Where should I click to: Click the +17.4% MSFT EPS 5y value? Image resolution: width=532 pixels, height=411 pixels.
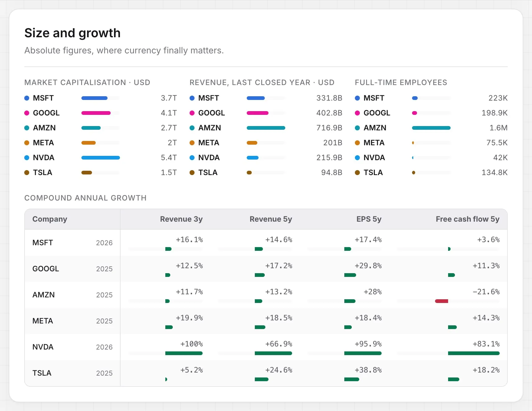click(368, 240)
